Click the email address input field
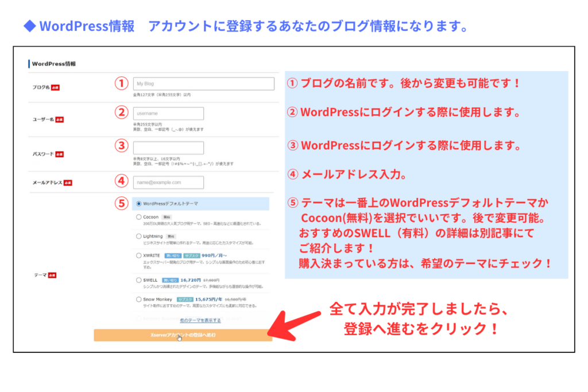 coord(168,183)
